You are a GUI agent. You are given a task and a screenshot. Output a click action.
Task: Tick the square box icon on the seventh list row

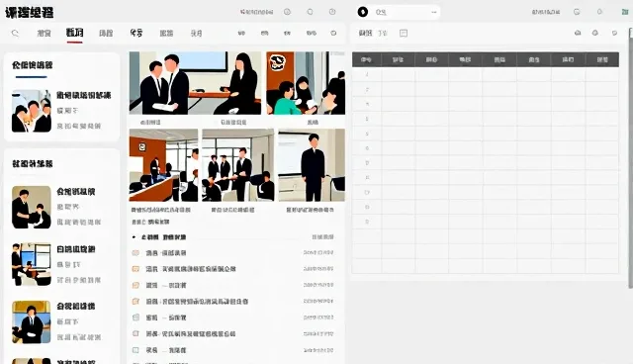[x=136, y=350]
